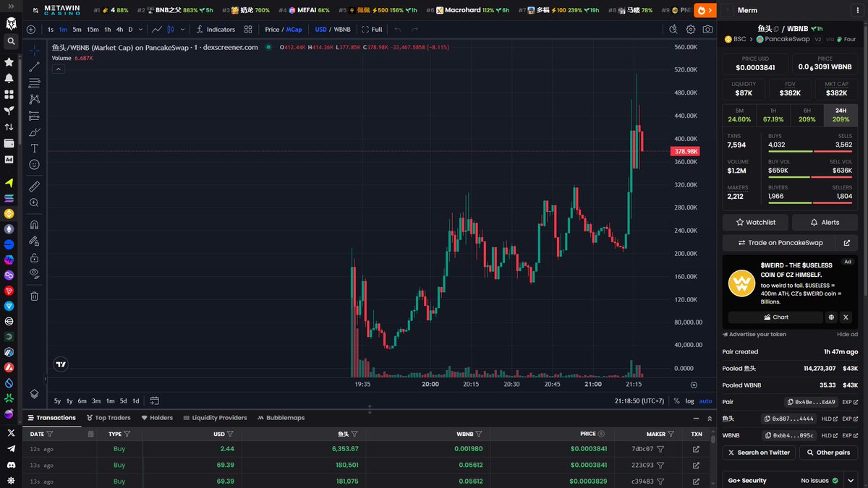Open chart settings gear icon
This screenshot has height=488, width=868.
[691, 30]
